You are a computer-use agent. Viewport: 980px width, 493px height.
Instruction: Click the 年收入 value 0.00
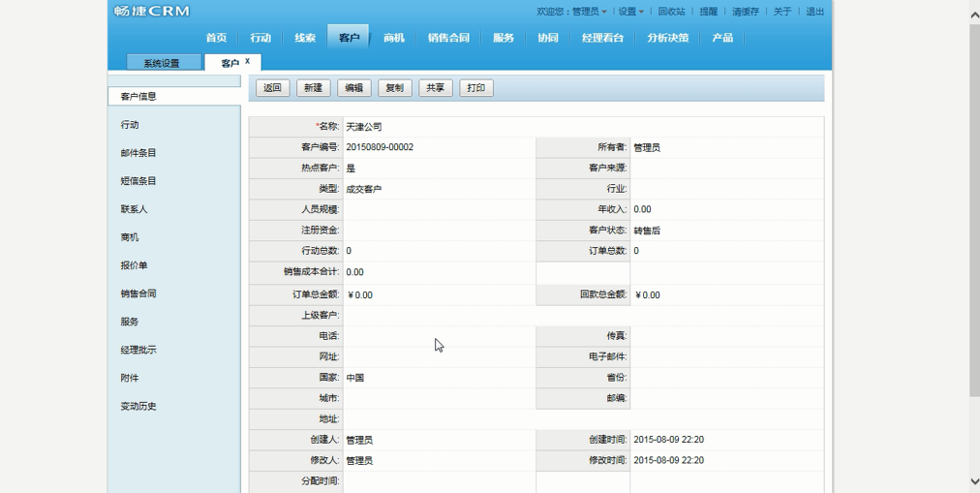pyautogui.click(x=642, y=209)
